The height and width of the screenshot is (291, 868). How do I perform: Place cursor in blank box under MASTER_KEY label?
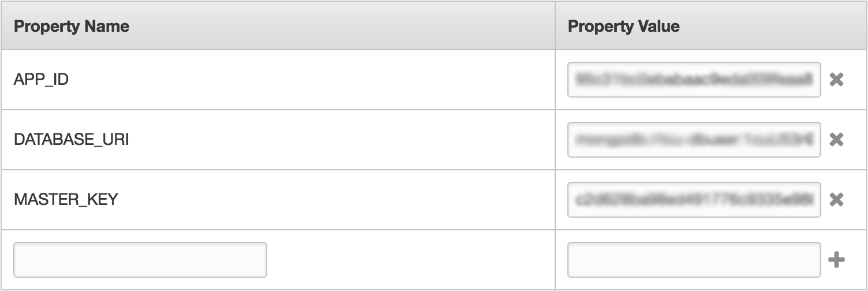point(140,260)
